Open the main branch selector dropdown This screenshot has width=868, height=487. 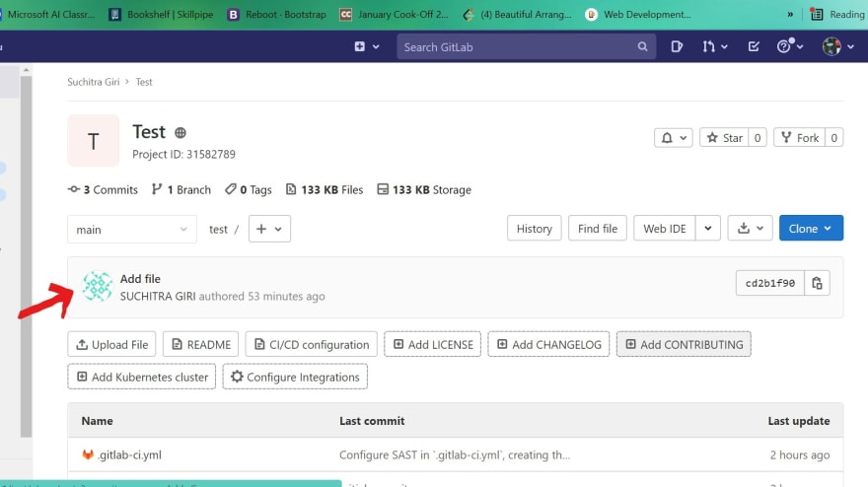[x=132, y=229]
